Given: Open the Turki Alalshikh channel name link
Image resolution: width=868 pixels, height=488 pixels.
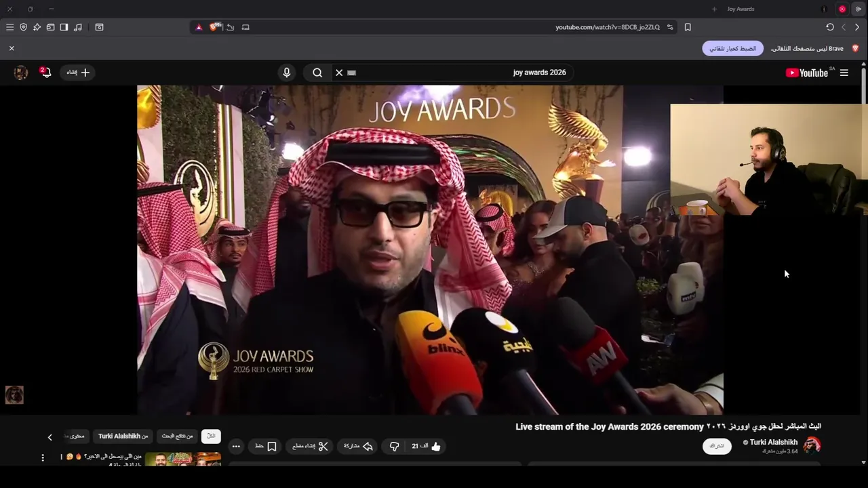Looking at the screenshot, I should coord(774,442).
